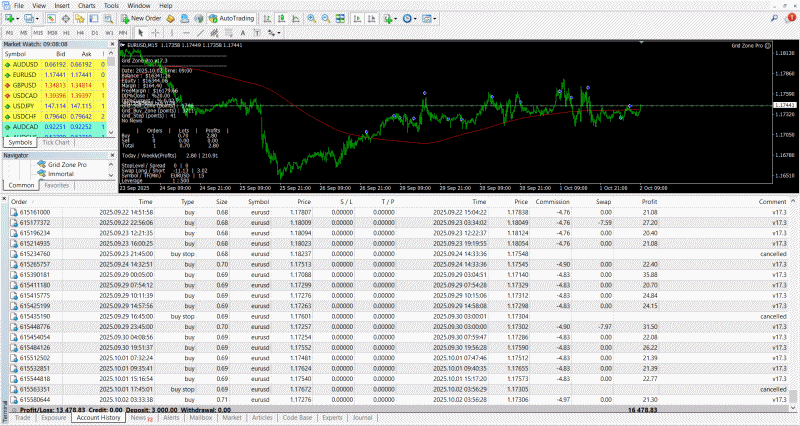Open the Tick Chart tab
800x426 pixels.
55,142
